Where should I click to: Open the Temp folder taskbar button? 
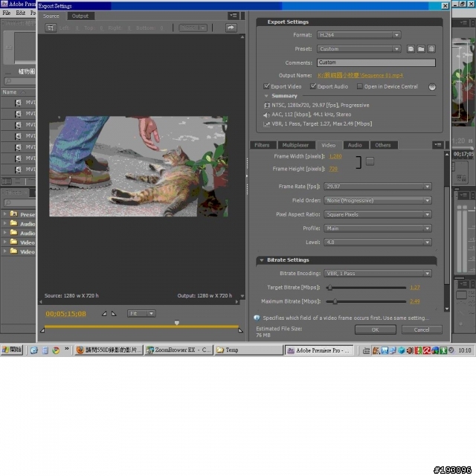click(x=248, y=350)
